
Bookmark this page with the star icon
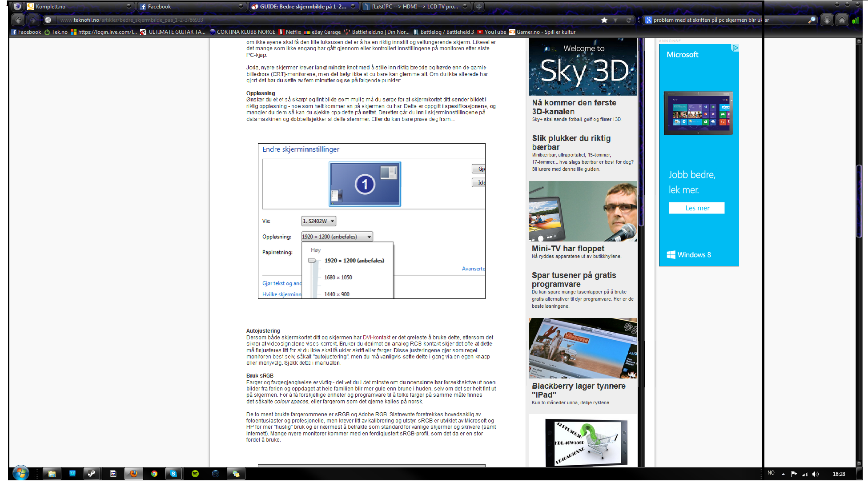pyautogui.click(x=604, y=20)
